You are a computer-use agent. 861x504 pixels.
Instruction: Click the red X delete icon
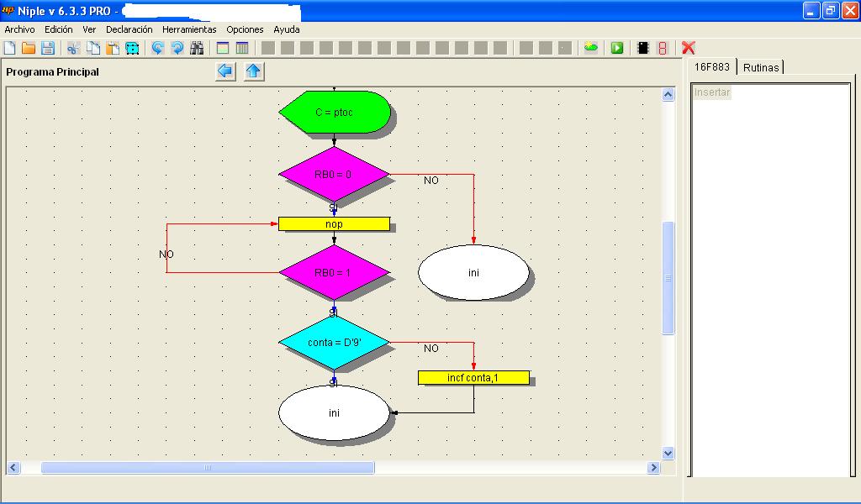click(x=689, y=48)
